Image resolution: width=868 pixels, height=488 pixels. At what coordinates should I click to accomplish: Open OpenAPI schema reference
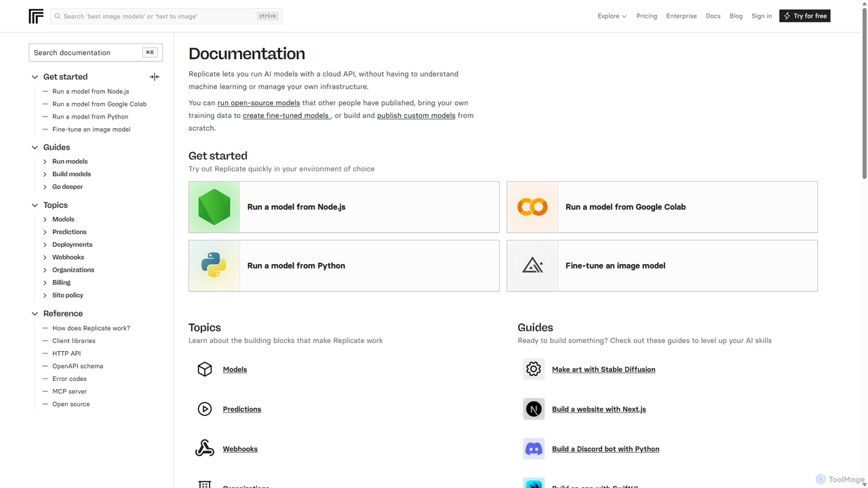pos(78,366)
